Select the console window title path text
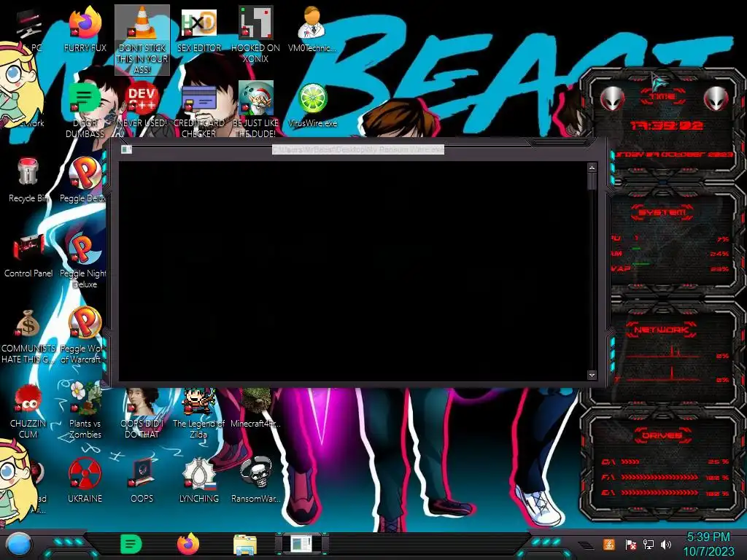747x560 pixels. (358, 149)
